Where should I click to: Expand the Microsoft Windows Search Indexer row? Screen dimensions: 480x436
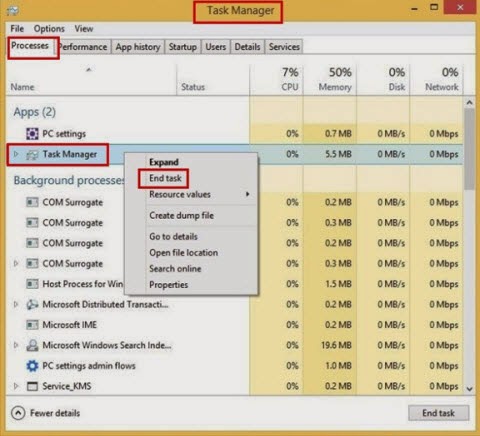click(x=16, y=345)
